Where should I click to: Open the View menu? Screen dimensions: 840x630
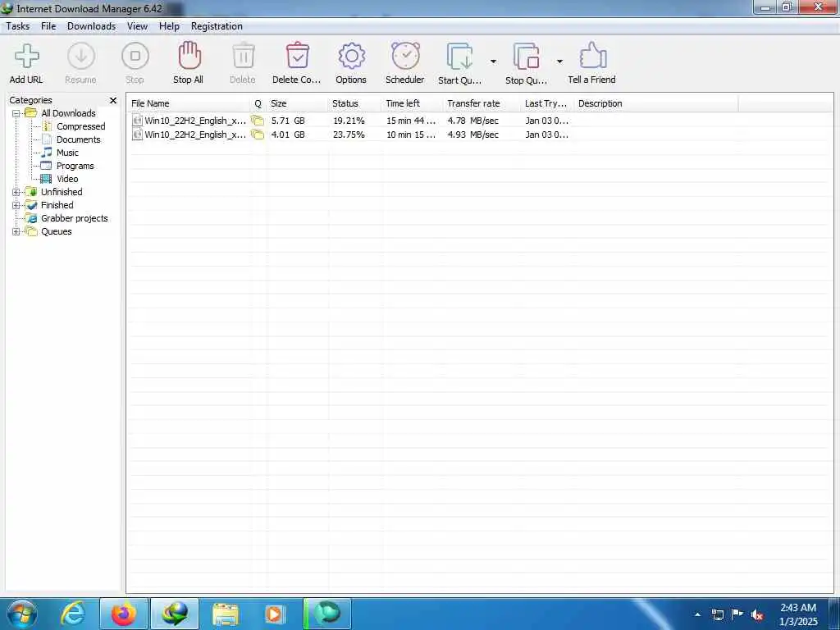137,26
